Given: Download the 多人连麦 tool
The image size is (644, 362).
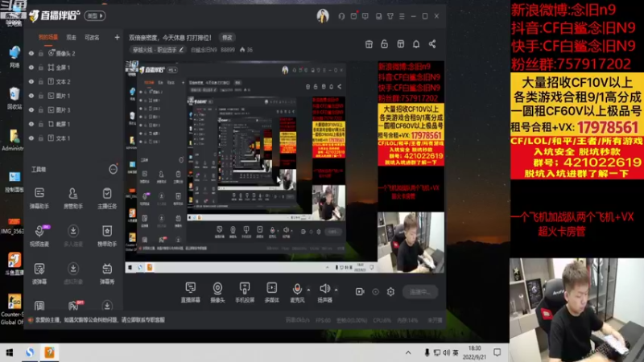Looking at the screenshot, I should (73, 236).
